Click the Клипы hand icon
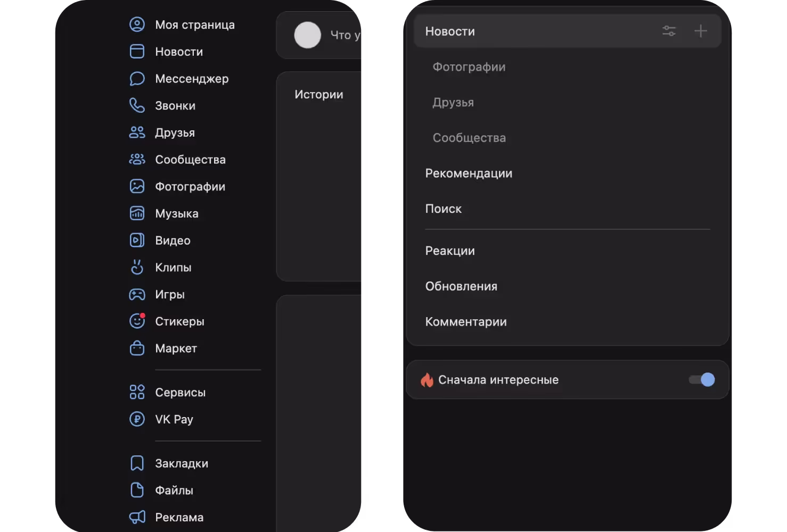 pyautogui.click(x=137, y=267)
